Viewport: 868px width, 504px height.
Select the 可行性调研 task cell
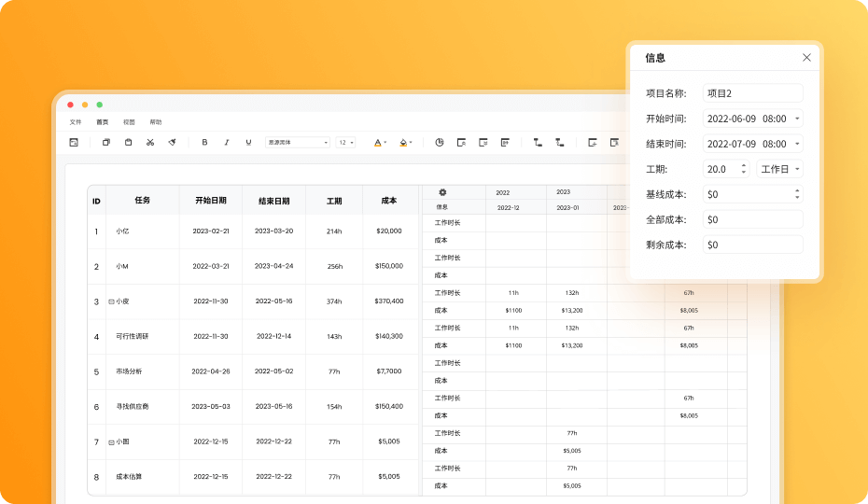[142, 337]
